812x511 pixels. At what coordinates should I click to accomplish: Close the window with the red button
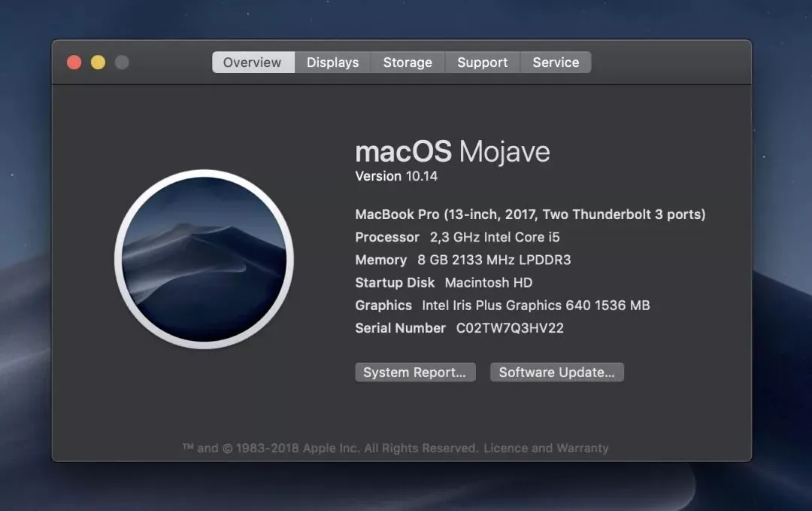[74, 62]
